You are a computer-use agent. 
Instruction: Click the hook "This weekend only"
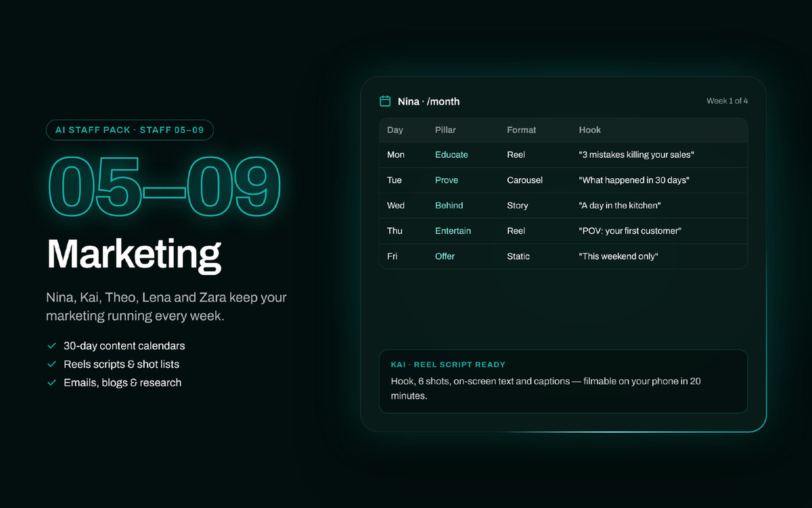point(619,257)
